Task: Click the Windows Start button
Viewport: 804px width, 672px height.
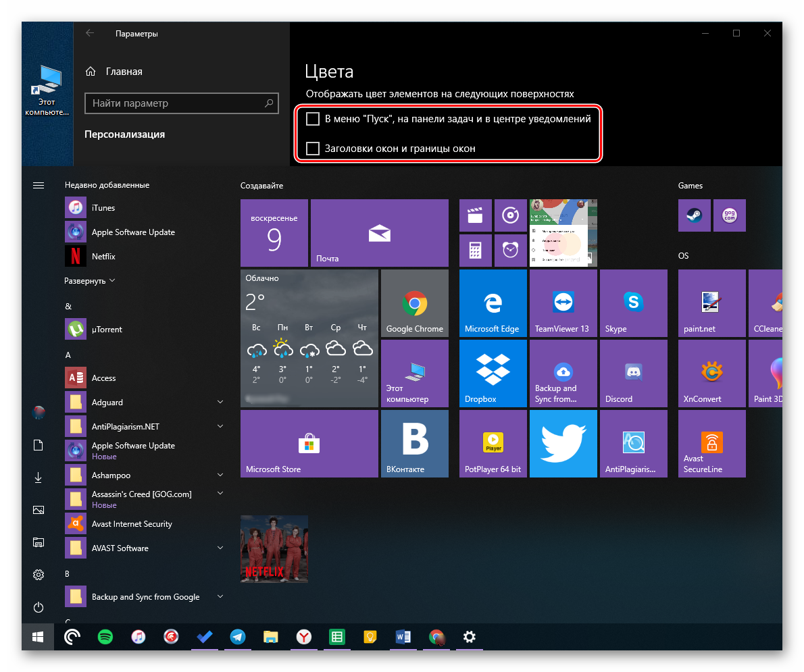Action: [x=38, y=637]
